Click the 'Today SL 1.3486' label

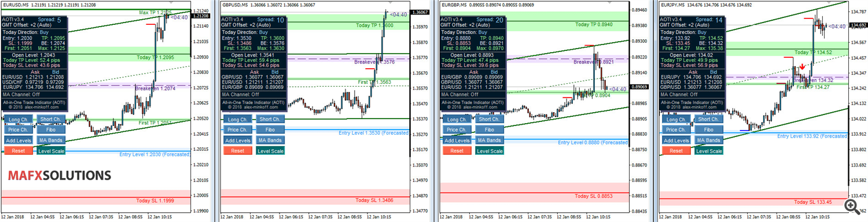point(374,200)
